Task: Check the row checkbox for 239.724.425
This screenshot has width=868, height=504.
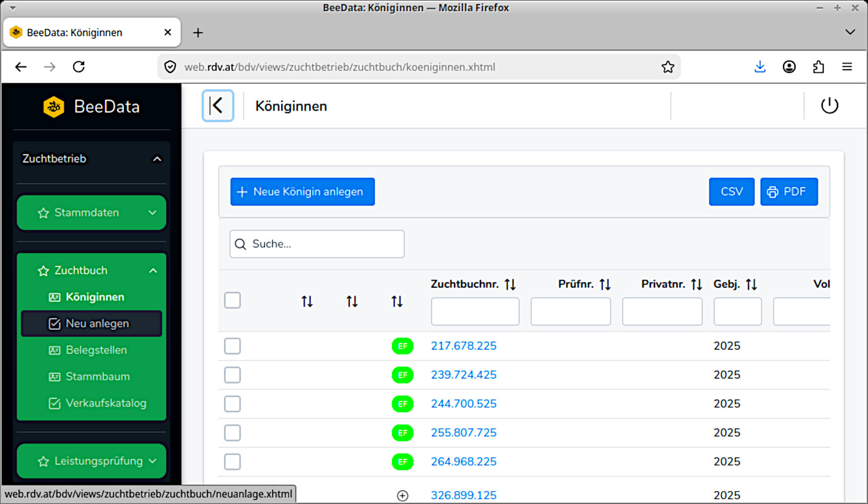Action: [x=232, y=375]
